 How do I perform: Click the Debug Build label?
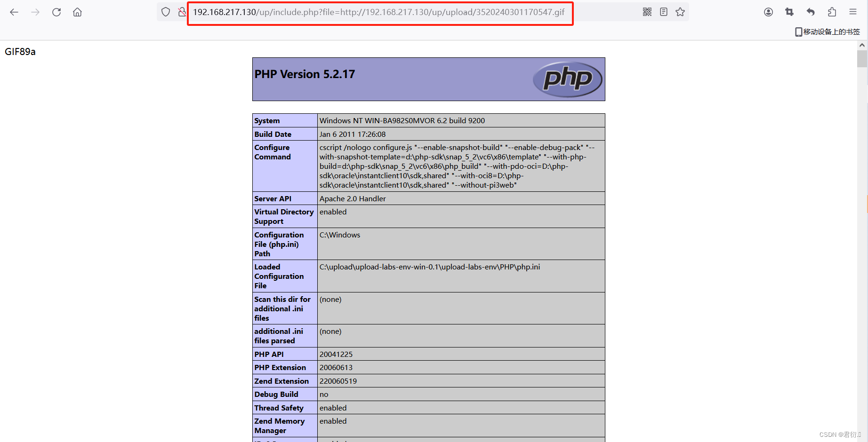pyautogui.click(x=276, y=395)
